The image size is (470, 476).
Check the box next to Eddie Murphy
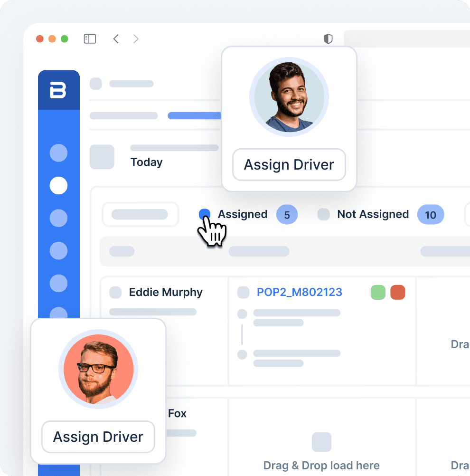click(x=115, y=292)
